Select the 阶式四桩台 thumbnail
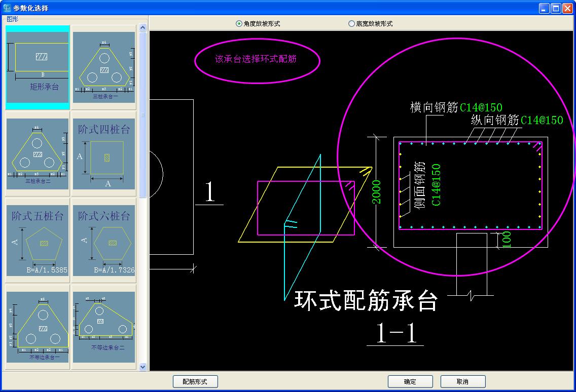This screenshot has height=392, width=576. (x=104, y=154)
